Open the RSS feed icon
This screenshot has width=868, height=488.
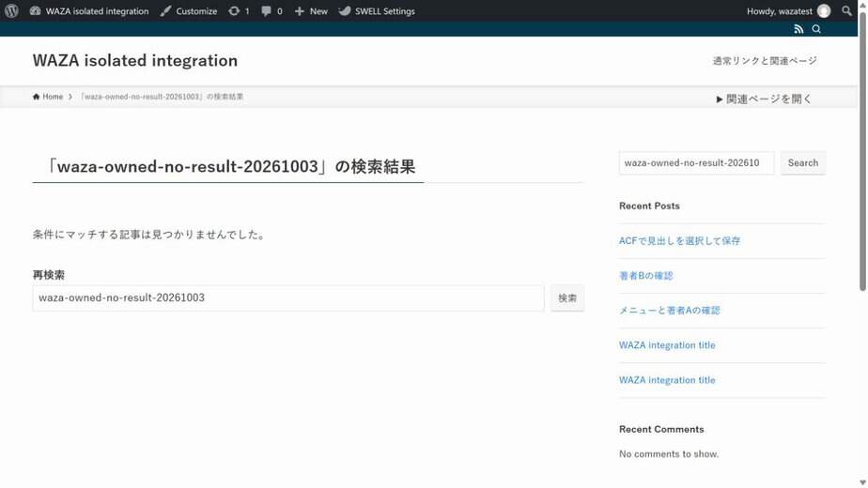798,29
